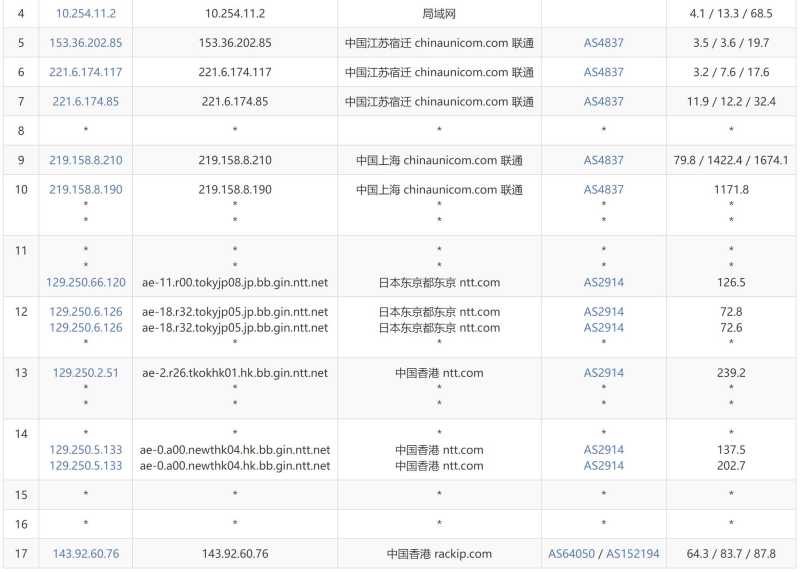Open the blue 143.92.60.76 IP link
Viewport: 800px width, 572px height.
point(85,553)
